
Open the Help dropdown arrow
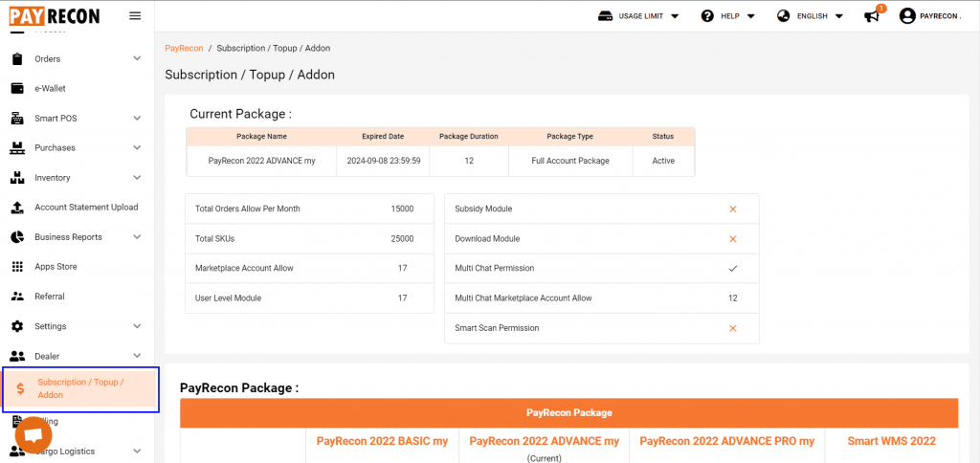(751, 16)
